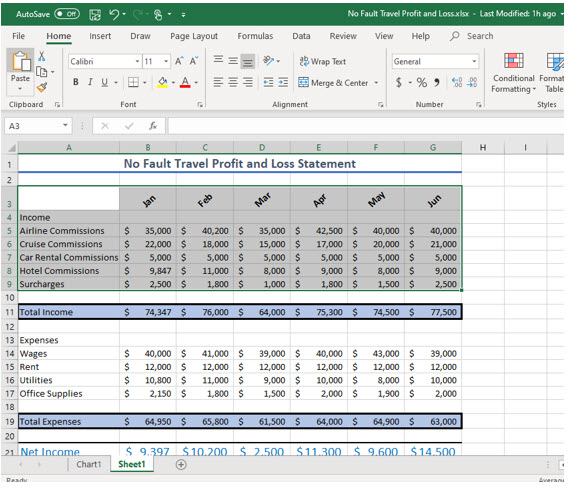Viewport: 570px width, 494px height.
Task: Click the Center text alignment icon
Action: click(233, 82)
